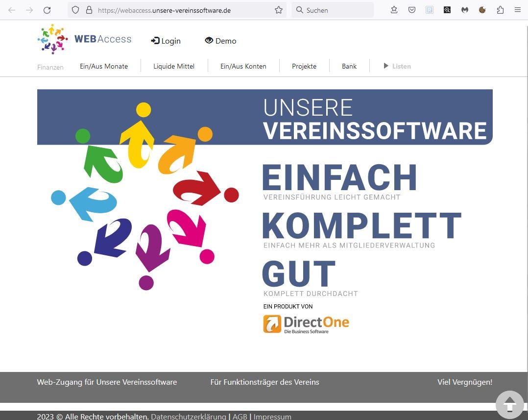The height and width of the screenshot is (420, 528).
Task: Click the black magnifier extension icon
Action: click(x=447, y=10)
